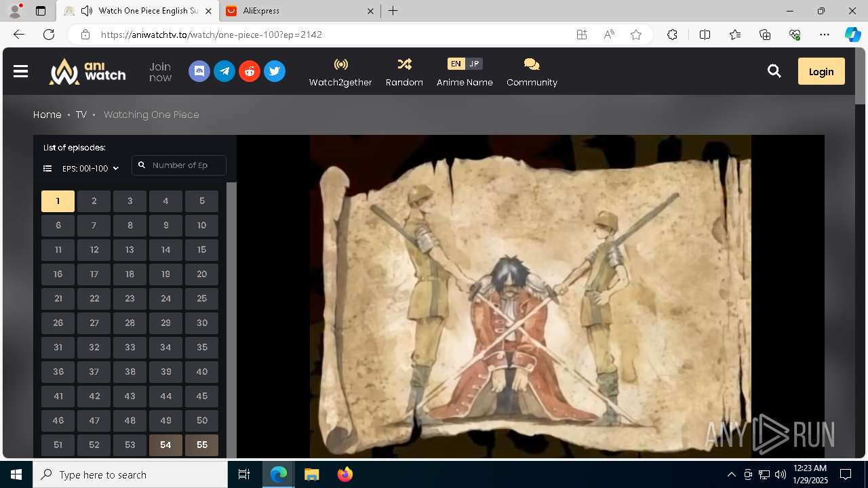Select episode 22
868x488 pixels.
(x=94, y=299)
